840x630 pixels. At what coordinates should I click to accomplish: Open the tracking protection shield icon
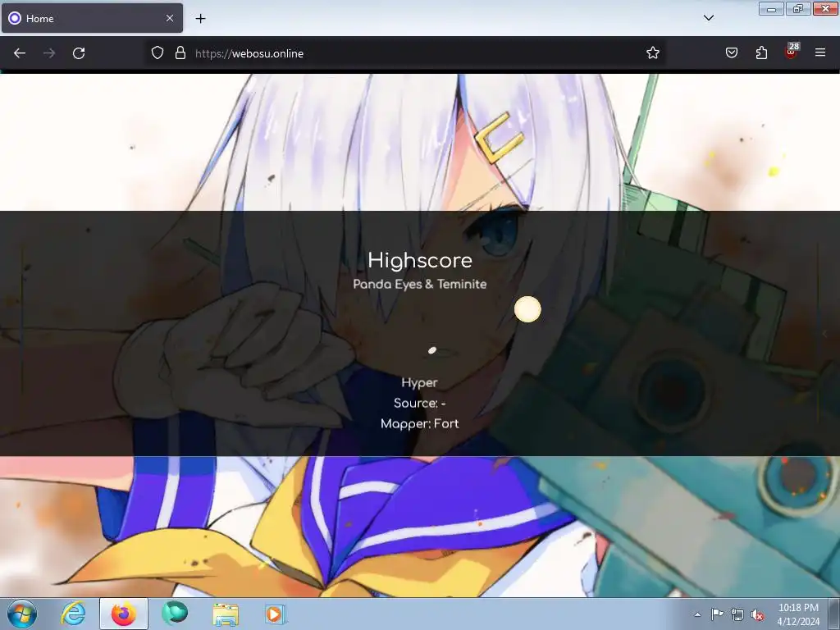(x=157, y=53)
